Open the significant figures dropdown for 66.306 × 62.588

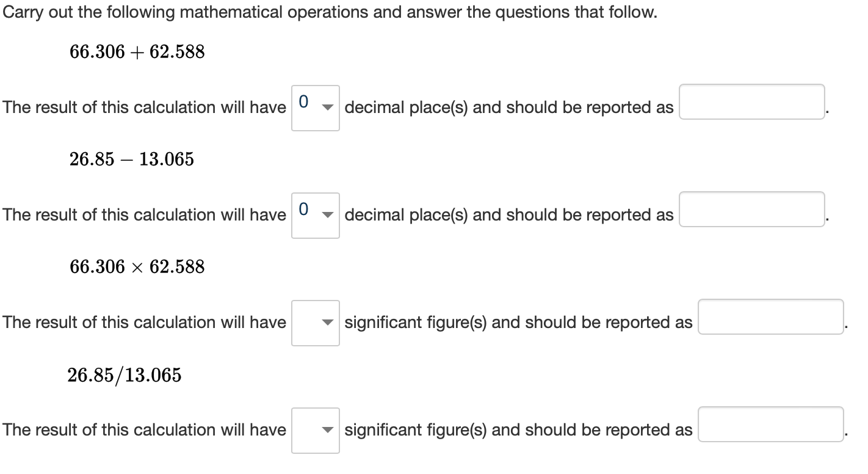coord(315,323)
